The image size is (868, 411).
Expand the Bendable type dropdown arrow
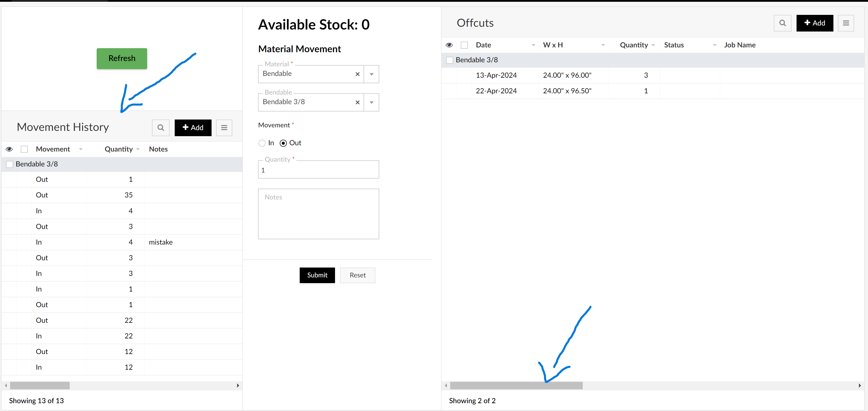click(x=371, y=102)
